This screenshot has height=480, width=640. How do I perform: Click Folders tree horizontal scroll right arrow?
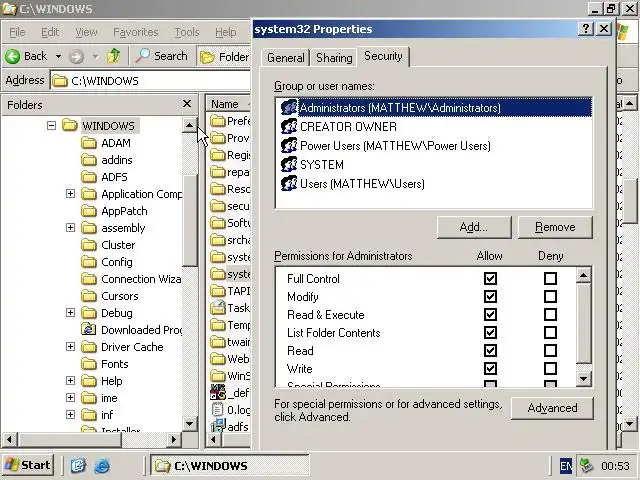(x=173, y=440)
